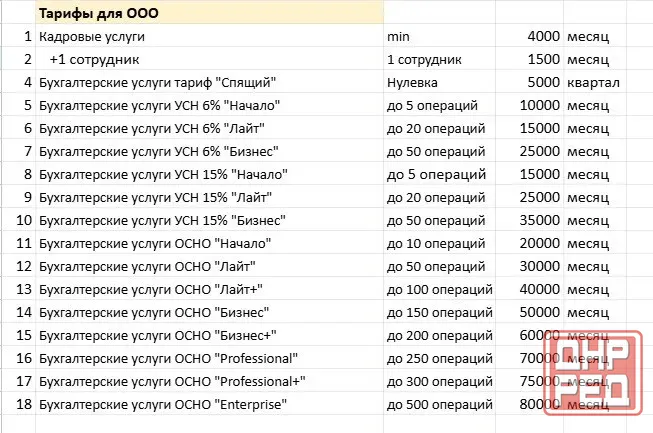Select price 35000 cell

[x=529, y=220]
